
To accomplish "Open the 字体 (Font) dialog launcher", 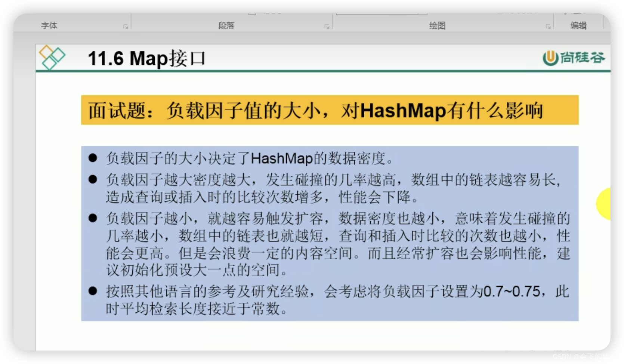I will coord(126,27).
